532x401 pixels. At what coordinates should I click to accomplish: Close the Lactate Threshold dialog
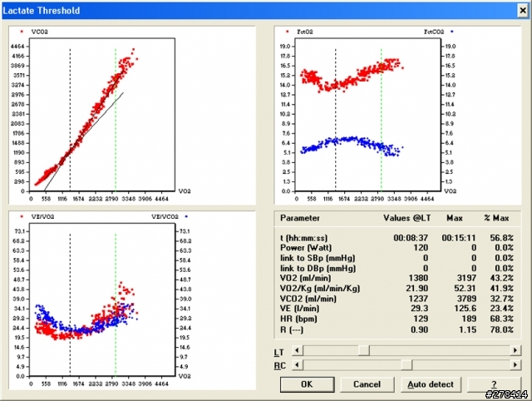pos(523,11)
